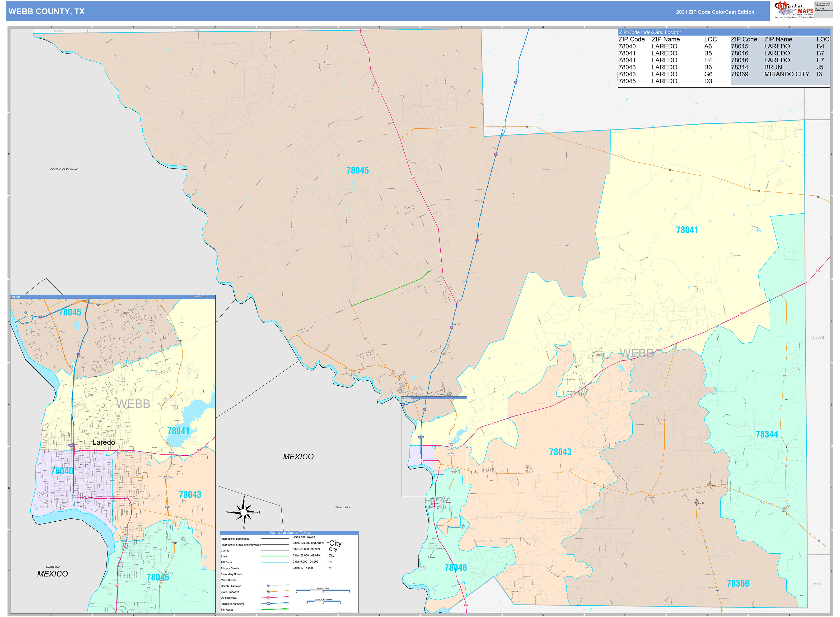Image resolution: width=840 pixels, height=617 pixels.
Task: Click the State Highways 123 marker in the legend
Action: (269, 592)
